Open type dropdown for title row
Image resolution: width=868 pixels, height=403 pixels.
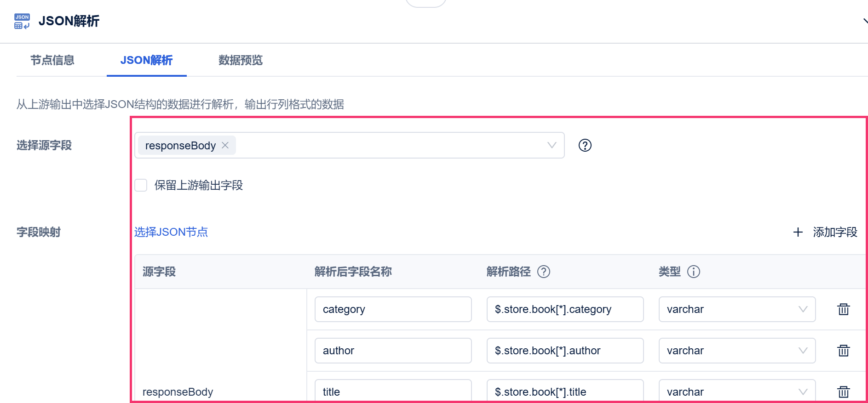pyautogui.click(x=736, y=392)
